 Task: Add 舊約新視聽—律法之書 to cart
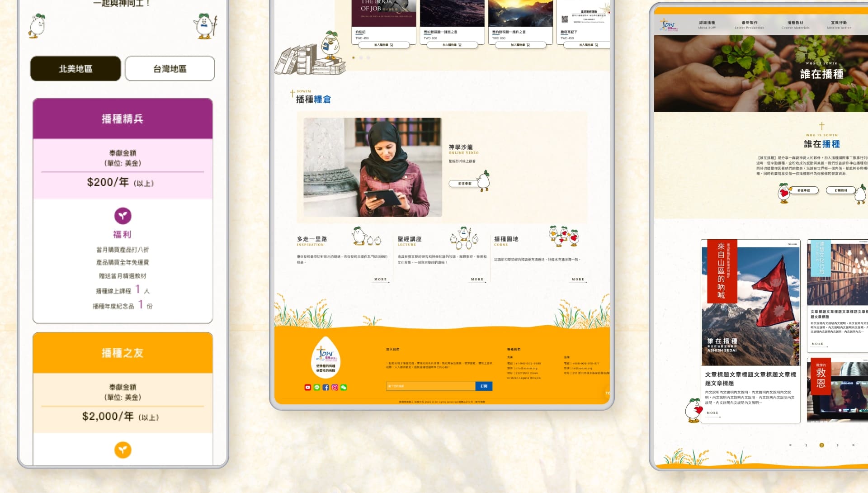[452, 45]
